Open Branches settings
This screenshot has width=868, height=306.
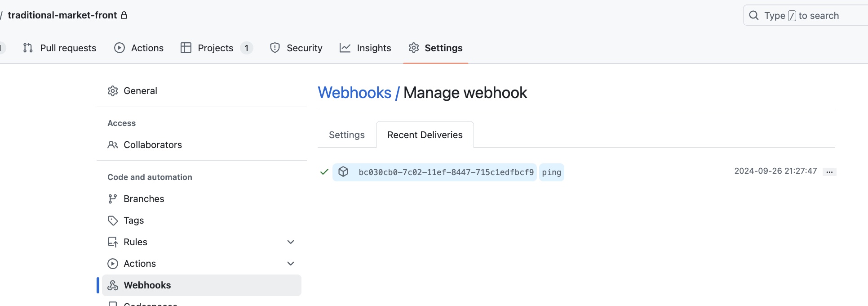pyautogui.click(x=202, y=199)
